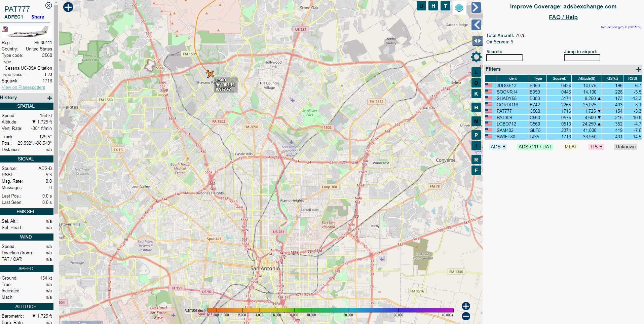Click the Lackland Air Force Base airport icon
The height and width of the screenshot is (324, 644).
(173, 315)
